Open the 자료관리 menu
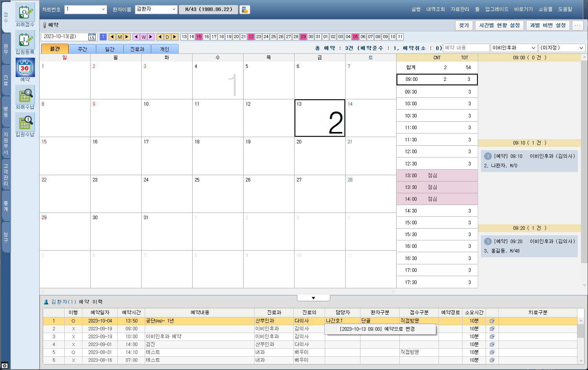The height and width of the screenshot is (370, 588). [460, 9]
